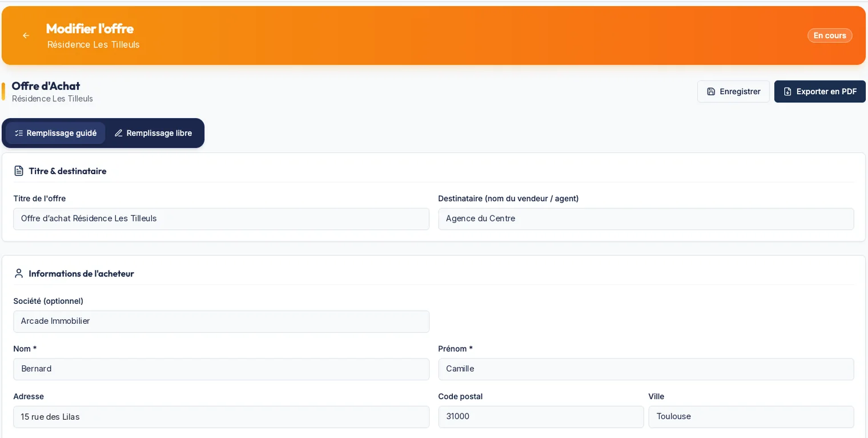Switch to Remplissage libre tab
The width and height of the screenshot is (868, 438).
[153, 133]
